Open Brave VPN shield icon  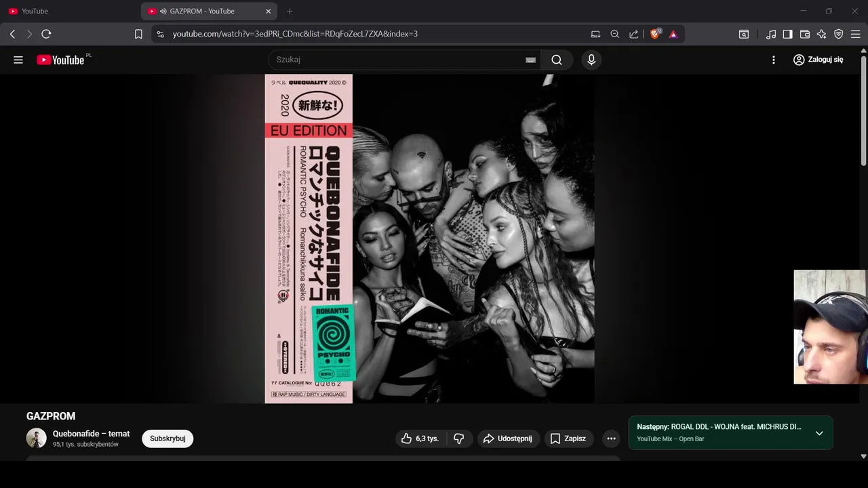838,34
